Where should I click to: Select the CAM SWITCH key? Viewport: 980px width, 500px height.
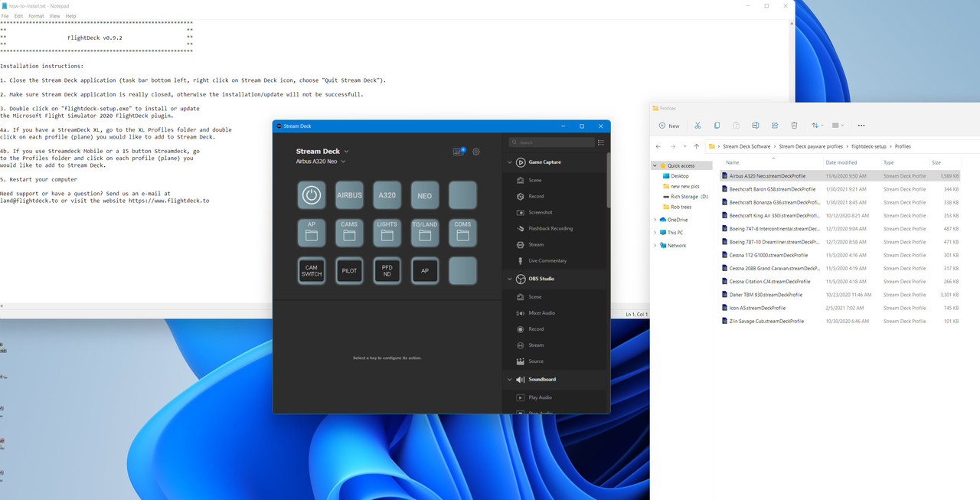pos(311,270)
